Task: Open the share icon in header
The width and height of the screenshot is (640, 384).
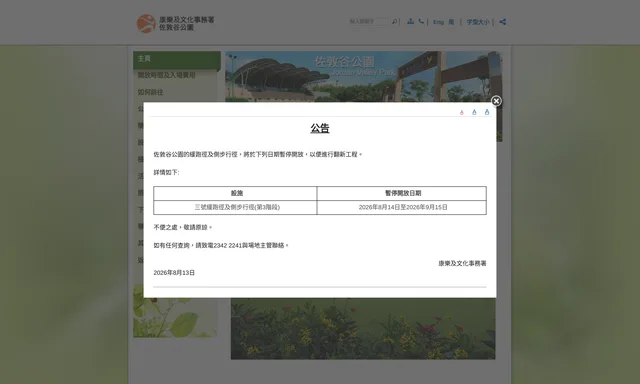Action: (502, 22)
